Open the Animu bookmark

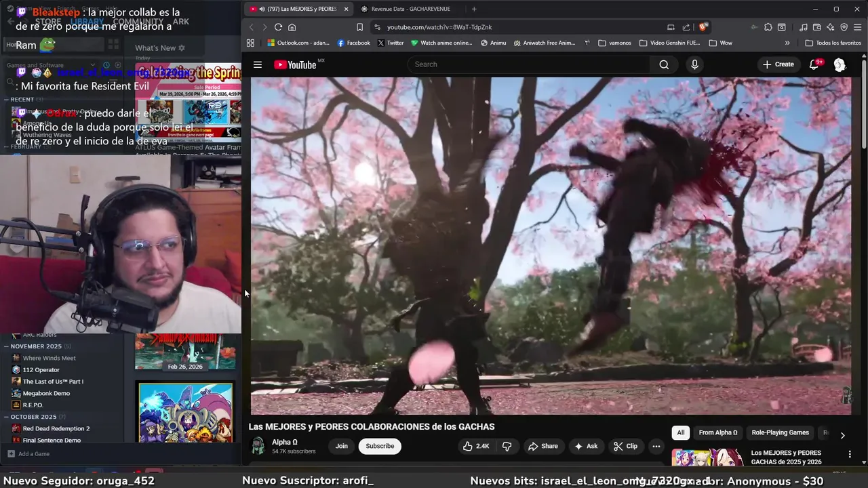[493, 43]
